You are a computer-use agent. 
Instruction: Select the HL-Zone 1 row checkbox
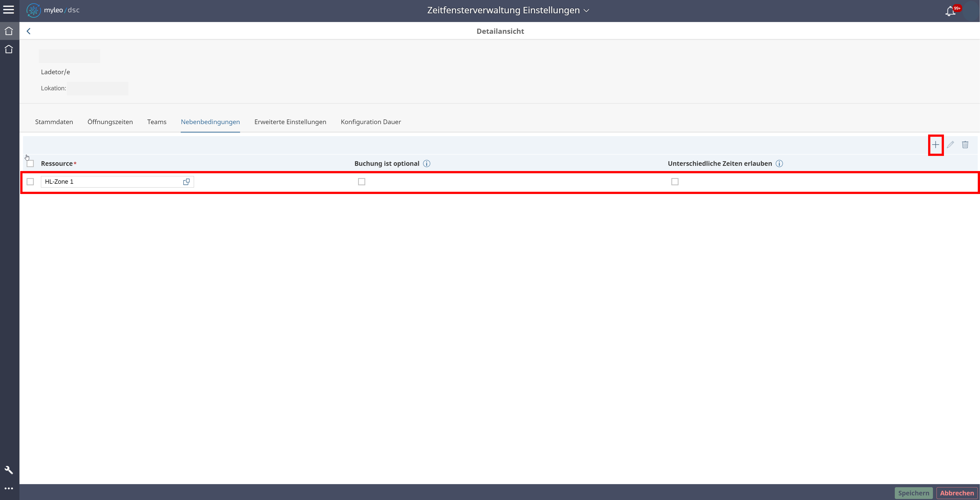tap(31, 182)
